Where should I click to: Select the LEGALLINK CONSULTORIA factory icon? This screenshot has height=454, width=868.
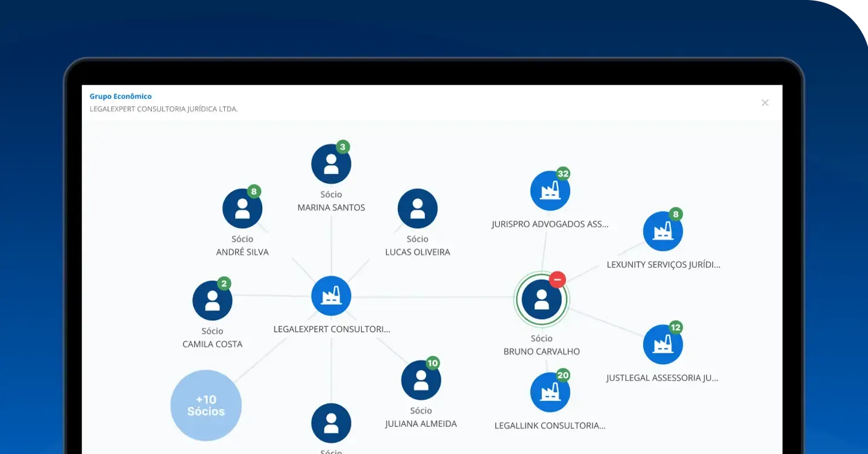(550, 391)
